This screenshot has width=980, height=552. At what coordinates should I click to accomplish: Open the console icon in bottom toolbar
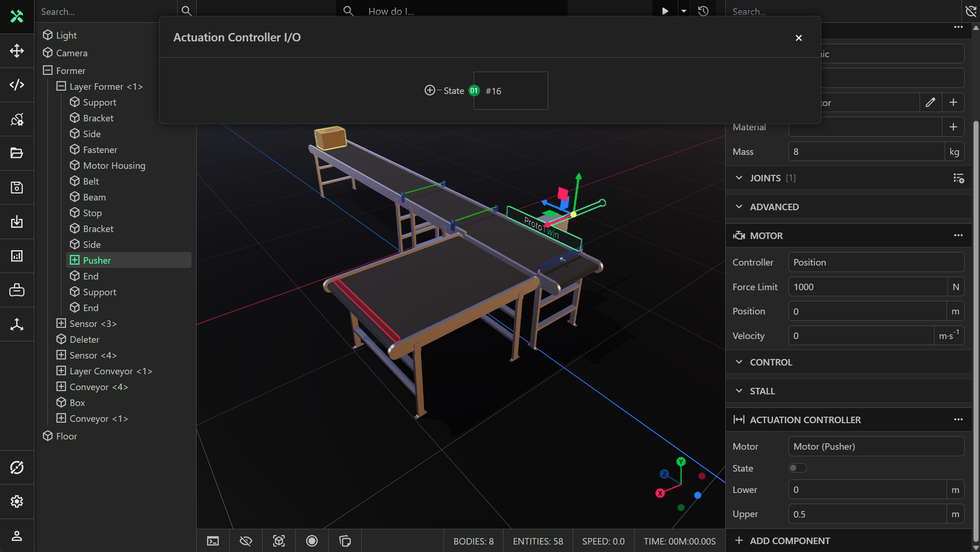(x=213, y=541)
